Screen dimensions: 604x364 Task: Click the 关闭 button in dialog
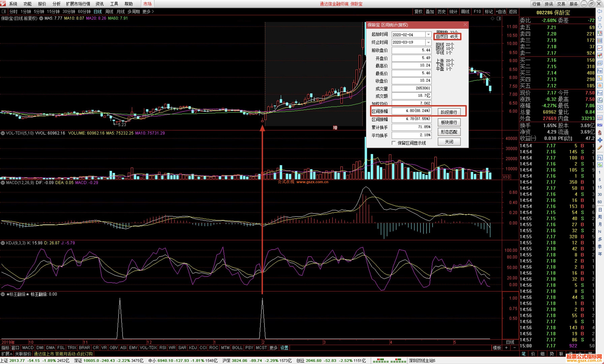[x=449, y=142]
